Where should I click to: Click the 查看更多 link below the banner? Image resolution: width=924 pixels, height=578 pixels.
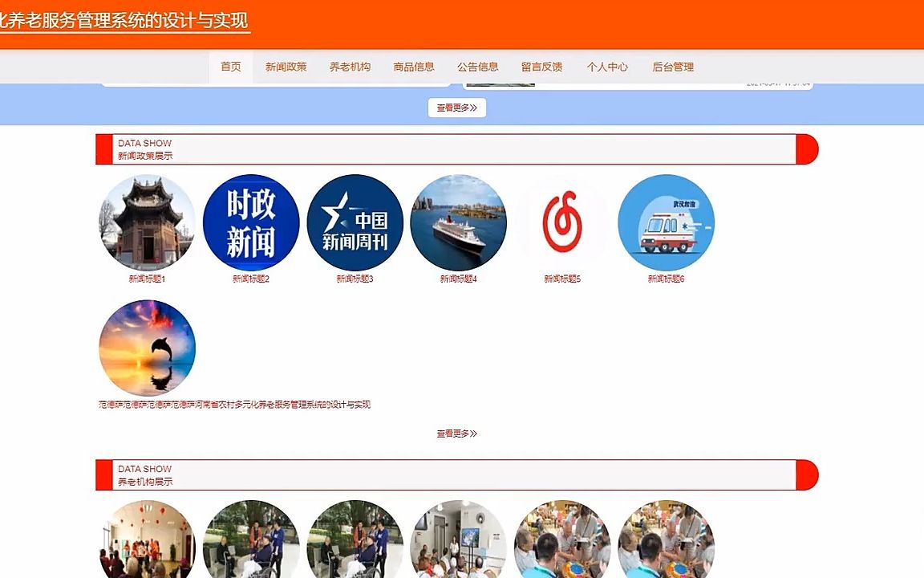pyautogui.click(x=456, y=107)
